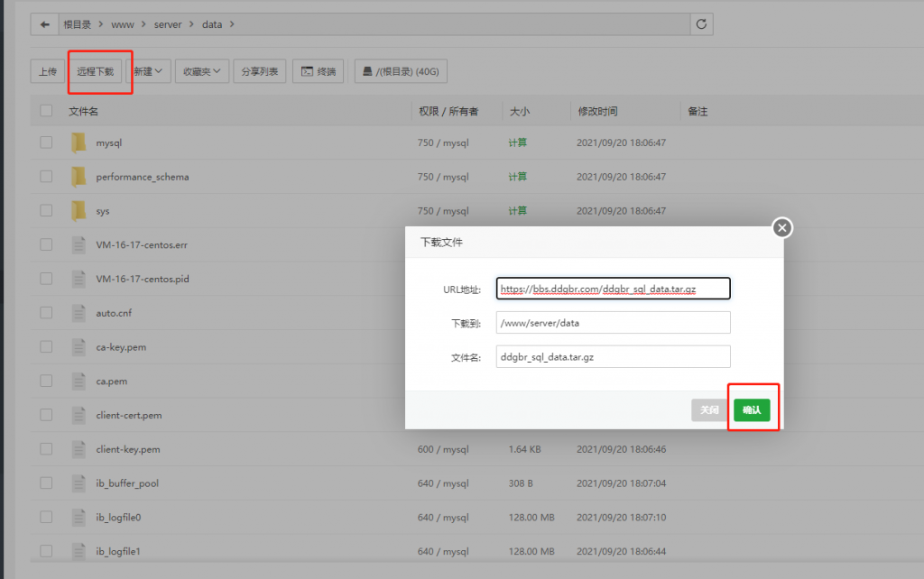Click the ib_logfile0 file icon
924x579 pixels.
tap(79, 517)
